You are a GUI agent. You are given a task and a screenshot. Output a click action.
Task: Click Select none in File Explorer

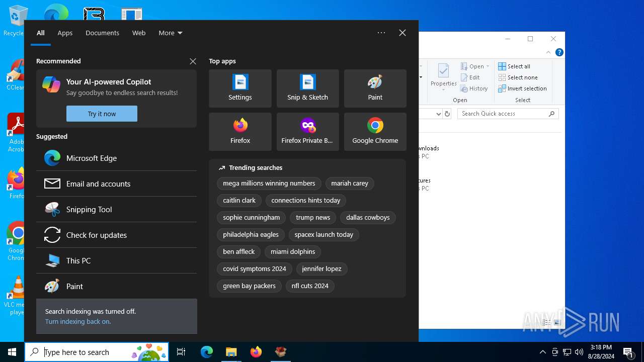[518, 77]
